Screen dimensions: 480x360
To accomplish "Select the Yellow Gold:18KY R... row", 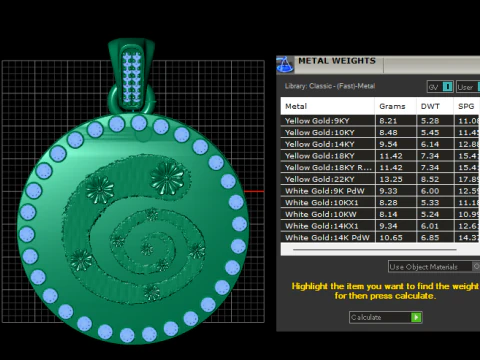I will coord(380,167).
